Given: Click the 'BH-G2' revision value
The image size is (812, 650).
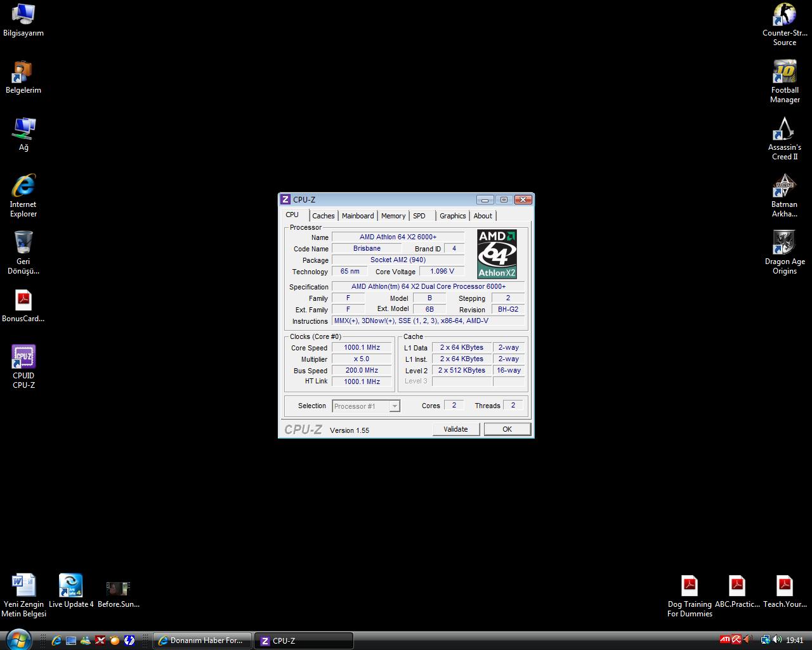Looking at the screenshot, I should 508,309.
